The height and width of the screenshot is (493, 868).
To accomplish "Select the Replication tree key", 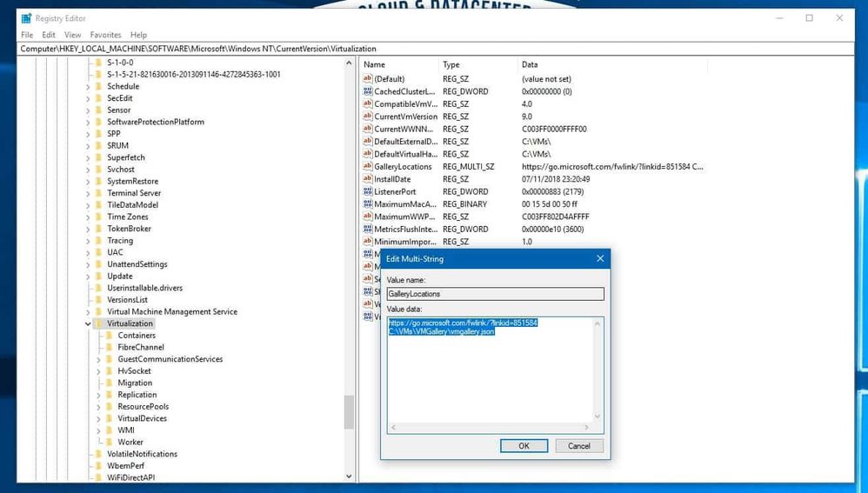I will (137, 395).
